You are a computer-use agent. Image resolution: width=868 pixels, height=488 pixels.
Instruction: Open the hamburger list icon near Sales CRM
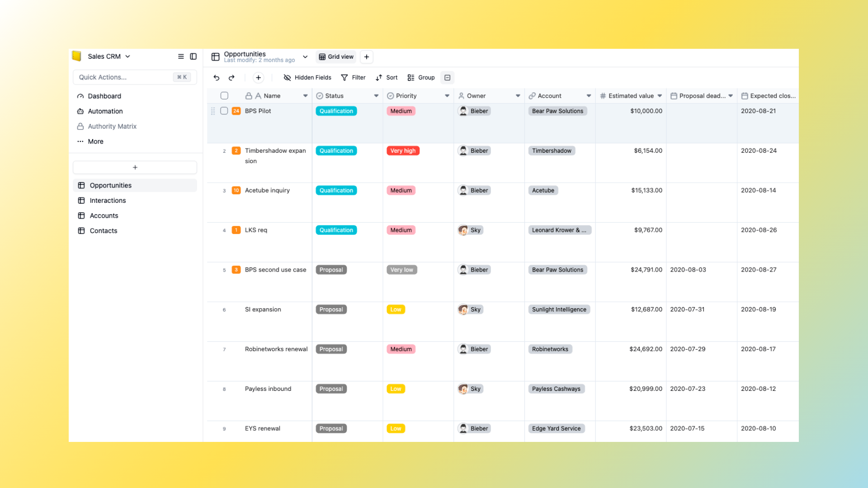[x=181, y=56]
